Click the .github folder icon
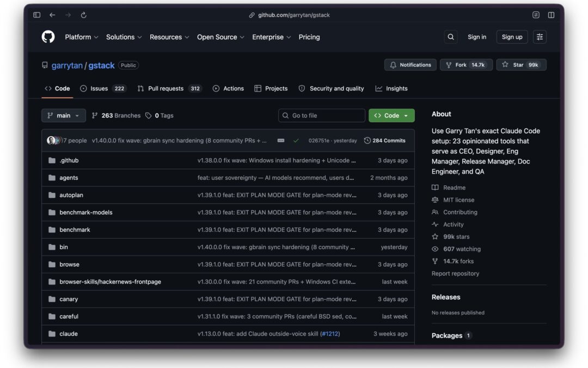The width and height of the screenshot is (588, 368). (52, 160)
